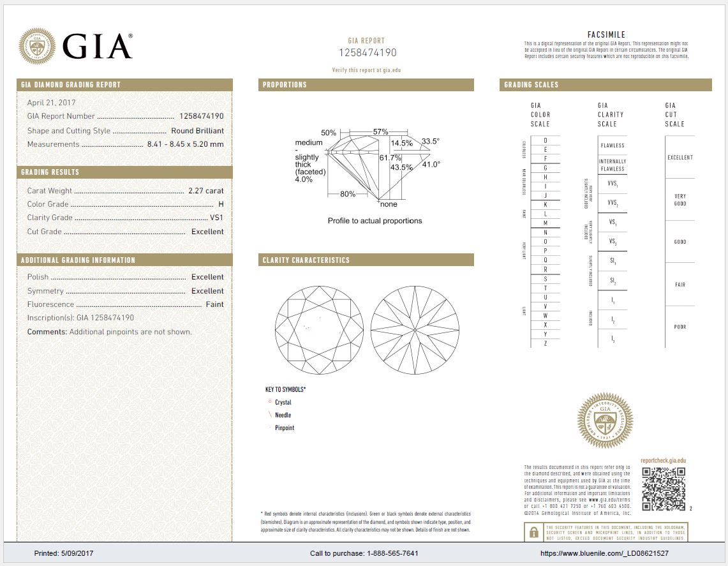Image resolution: width=728 pixels, height=566 pixels.
Task: Click the H grade on color scale
Action: [545, 177]
